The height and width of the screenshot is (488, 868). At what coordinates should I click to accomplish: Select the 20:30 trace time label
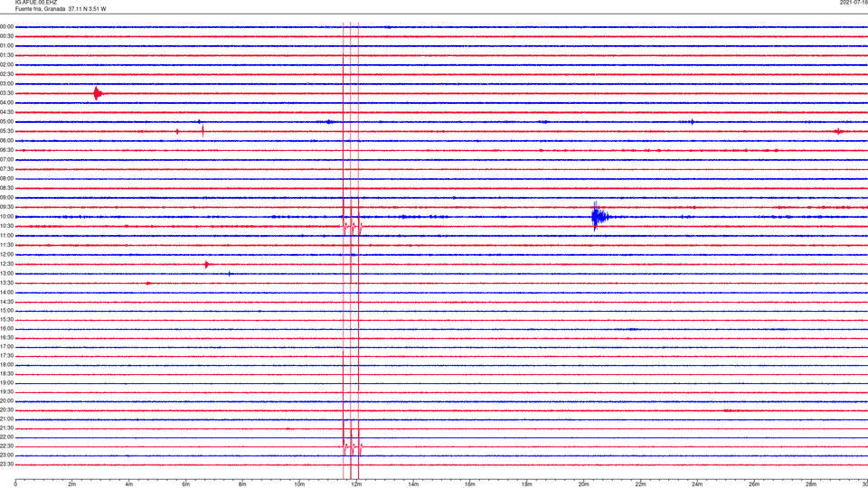pos(7,410)
